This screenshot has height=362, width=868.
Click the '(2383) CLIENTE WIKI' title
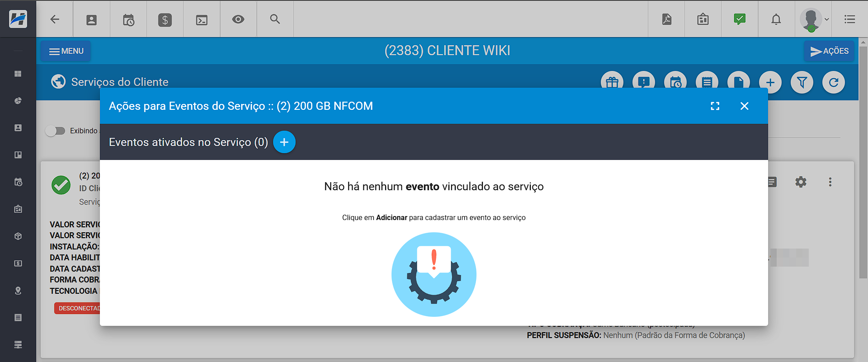click(x=447, y=51)
